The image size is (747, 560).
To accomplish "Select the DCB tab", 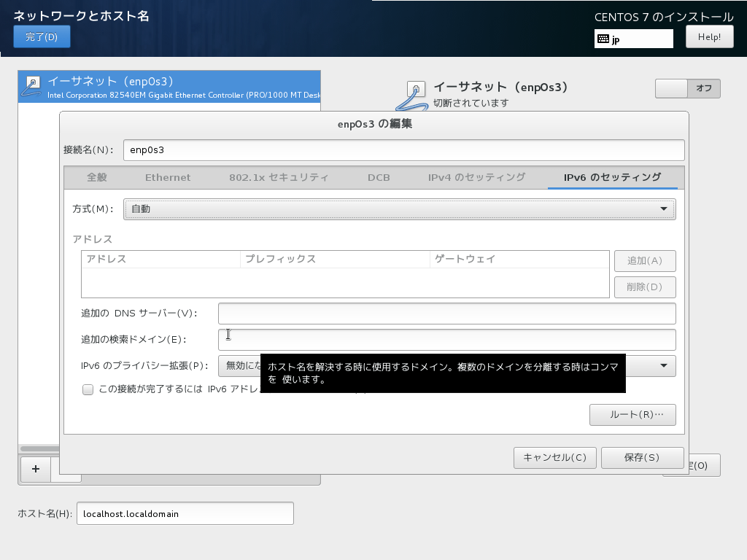I will click(379, 176).
